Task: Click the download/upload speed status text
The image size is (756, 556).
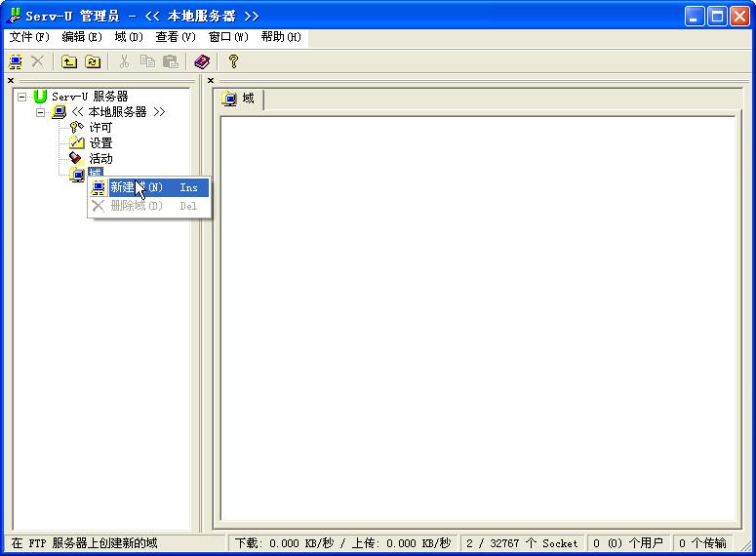Action: [342, 543]
